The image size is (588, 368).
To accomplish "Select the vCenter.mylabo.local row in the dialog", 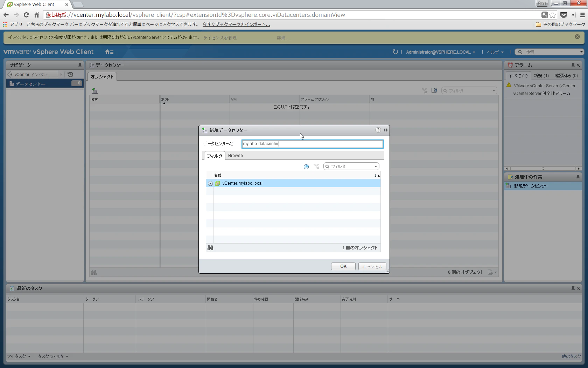I will [x=293, y=183].
